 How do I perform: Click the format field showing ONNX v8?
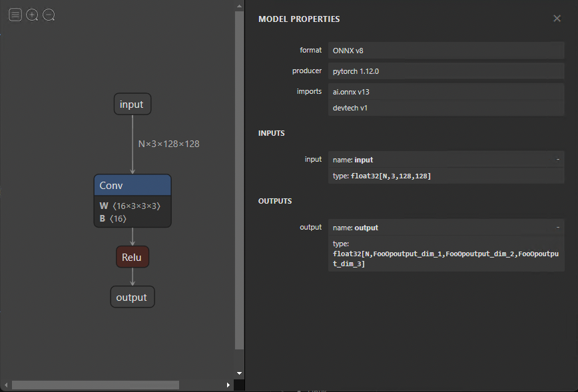tap(446, 51)
